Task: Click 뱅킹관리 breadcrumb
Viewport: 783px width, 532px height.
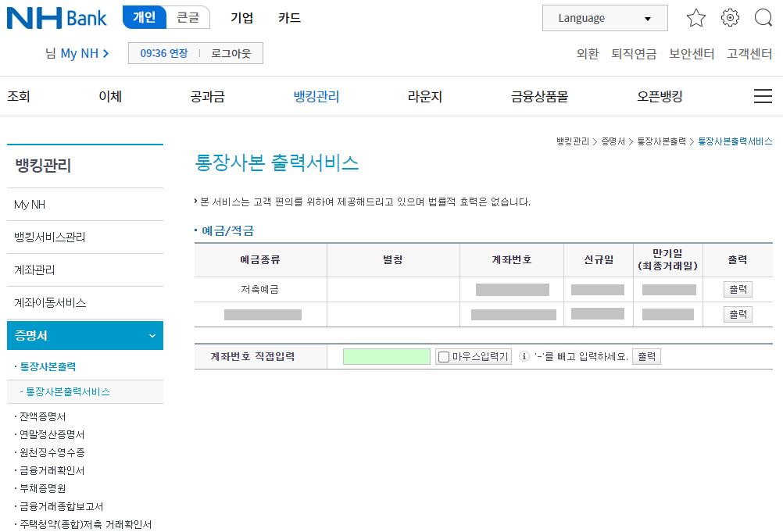Action: [573, 141]
